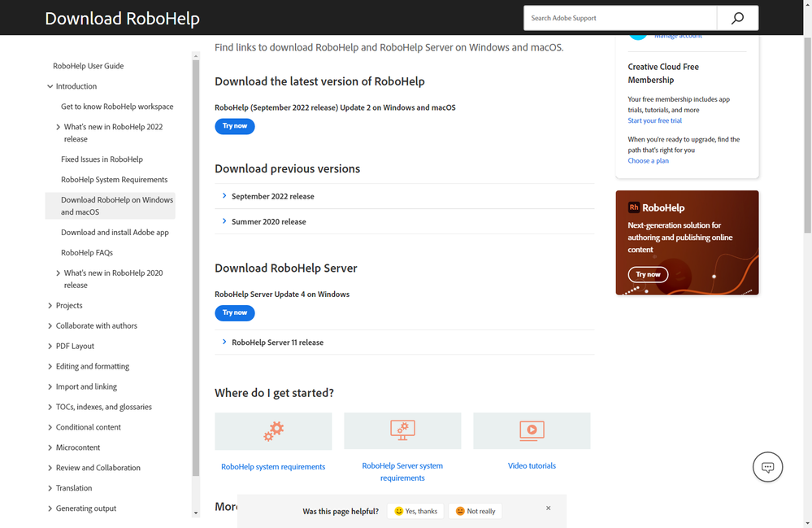Expand the Translation section
The height and width of the screenshot is (528, 812).
click(50, 488)
